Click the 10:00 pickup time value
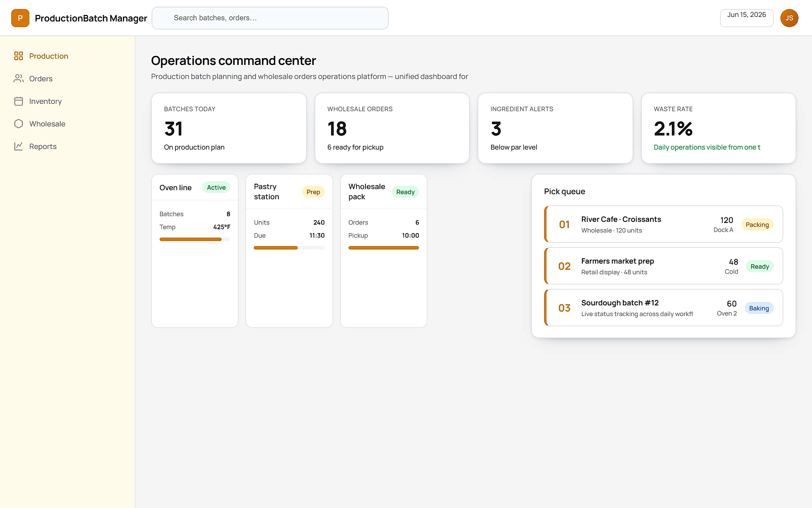This screenshot has width=812, height=508. (410, 236)
